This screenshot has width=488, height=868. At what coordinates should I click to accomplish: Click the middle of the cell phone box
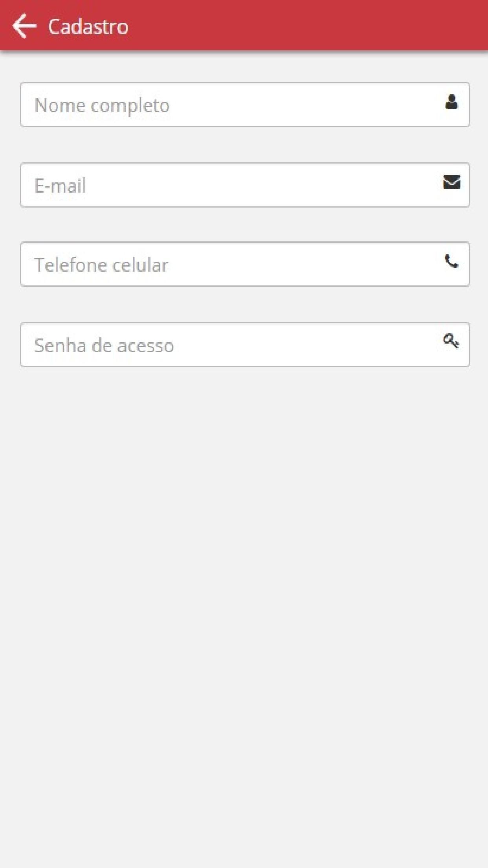tap(245, 264)
